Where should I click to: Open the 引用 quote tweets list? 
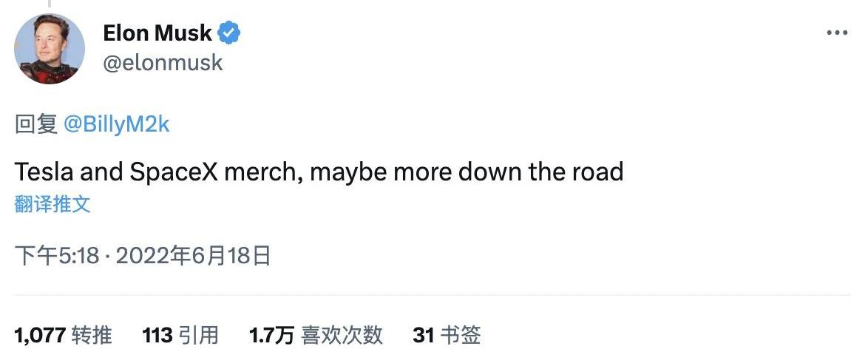pos(199,335)
